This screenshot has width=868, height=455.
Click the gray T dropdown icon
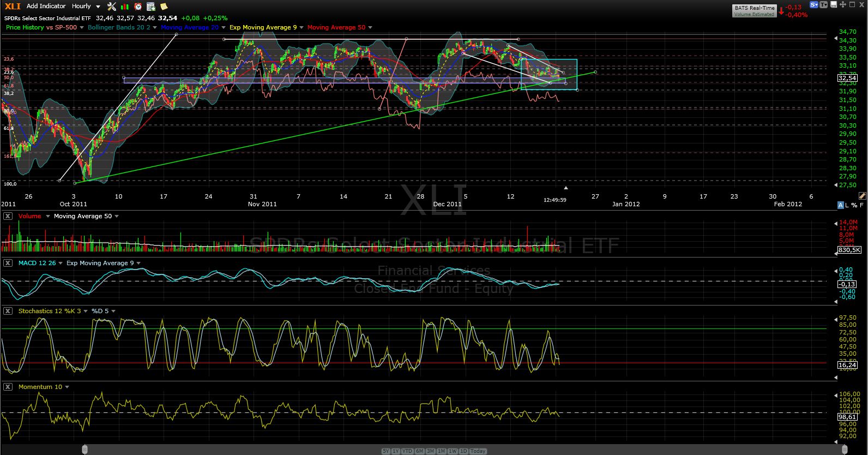823,4
